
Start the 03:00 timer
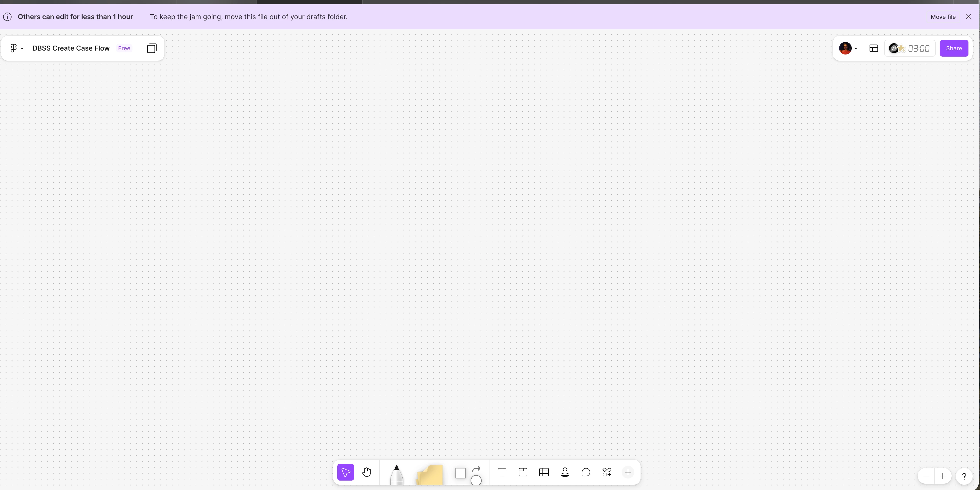tap(918, 48)
